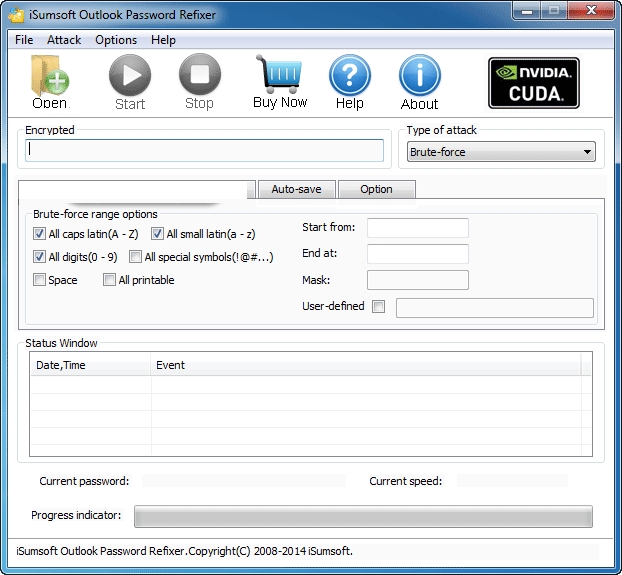Switch to the Option tab
The width and height of the screenshot is (622, 575).
(x=376, y=189)
